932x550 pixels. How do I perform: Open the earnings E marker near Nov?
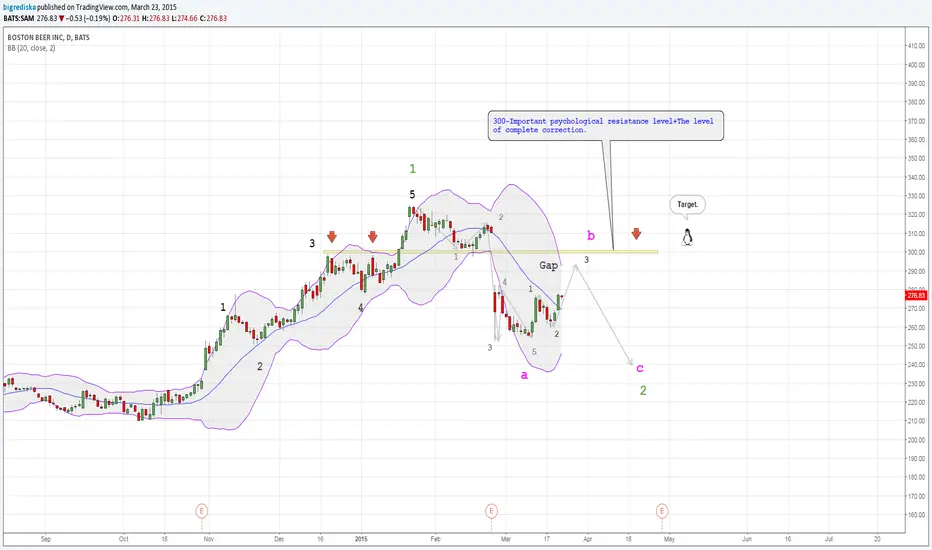201,510
